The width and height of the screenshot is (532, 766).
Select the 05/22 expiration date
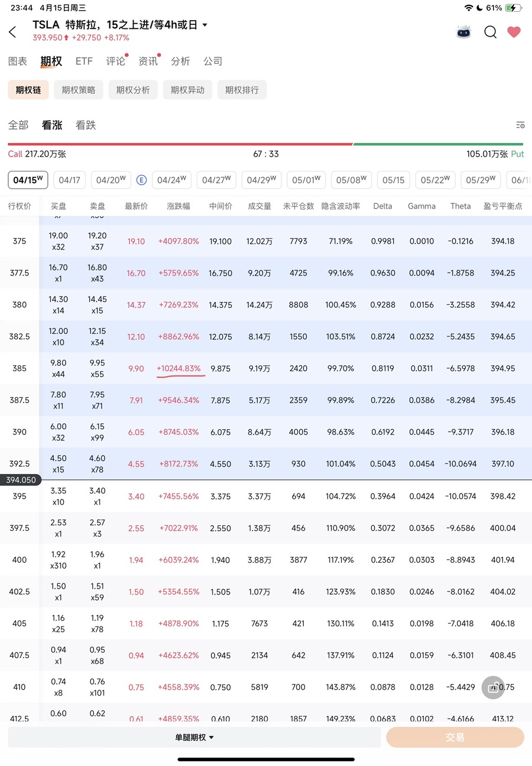pyautogui.click(x=435, y=180)
